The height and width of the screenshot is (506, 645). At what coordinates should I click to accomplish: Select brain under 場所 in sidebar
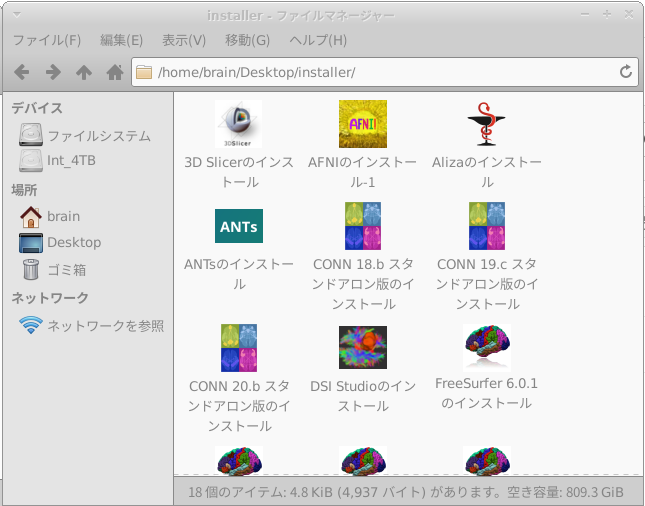(63, 216)
